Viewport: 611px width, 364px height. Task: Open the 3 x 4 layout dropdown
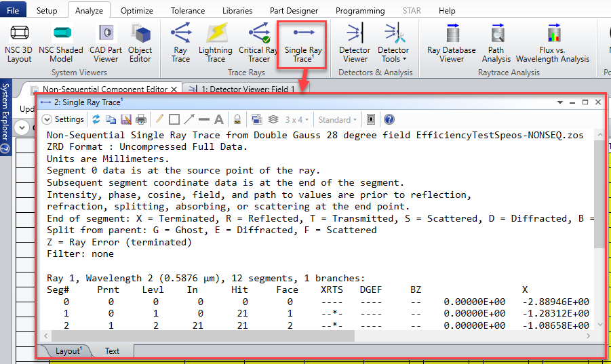[x=296, y=120]
